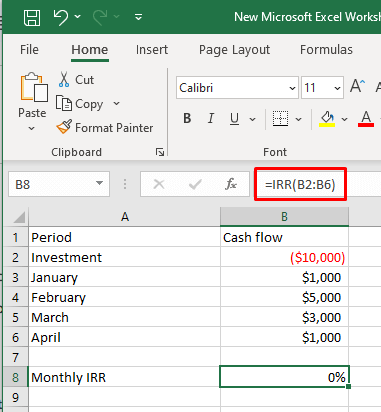The height and width of the screenshot is (412, 381).
Task: Select the ($10,000) cell
Action: [284, 257]
